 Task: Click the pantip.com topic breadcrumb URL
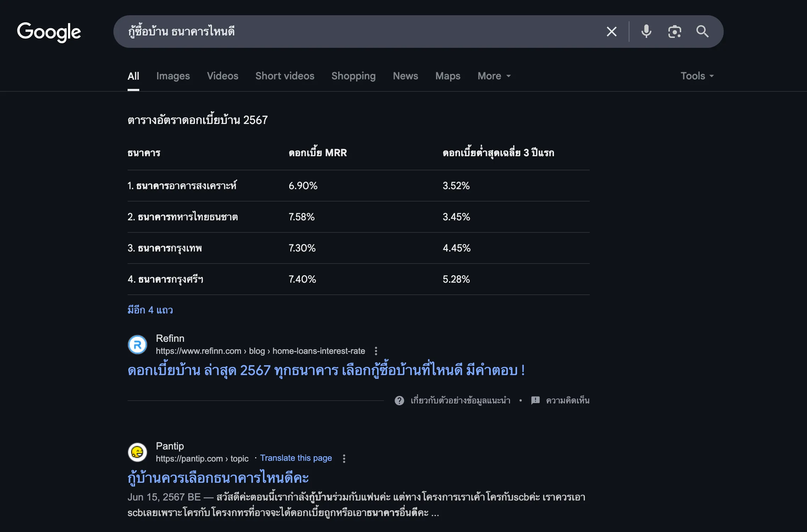[x=202, y=459]
